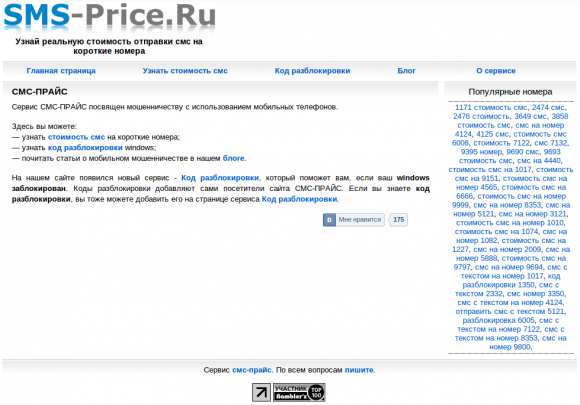Click the Rambler's Top 100 badge
Image resolution: width=580 pixels, height=405 pixels.
click(299, 392)
